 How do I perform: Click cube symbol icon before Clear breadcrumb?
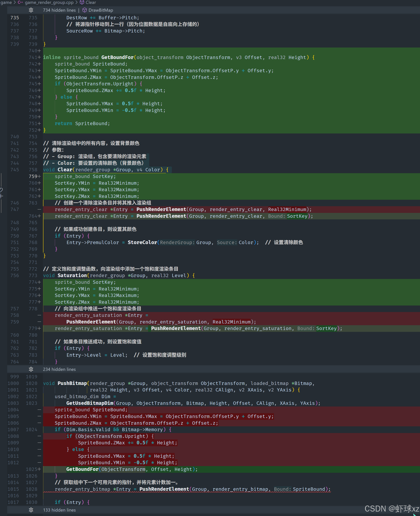(82, 2)
